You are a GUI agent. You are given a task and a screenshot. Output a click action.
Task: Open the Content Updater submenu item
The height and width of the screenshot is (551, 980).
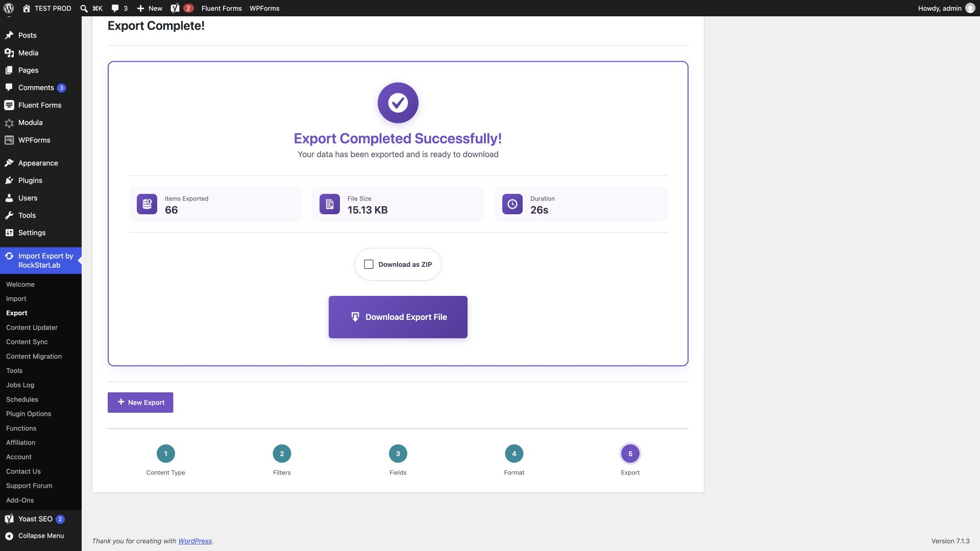click(32, 327)
